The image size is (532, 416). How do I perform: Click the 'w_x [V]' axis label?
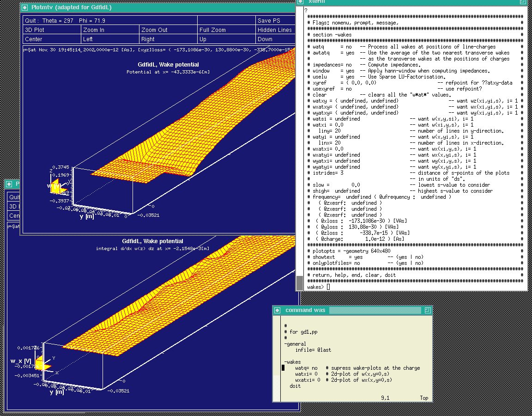pyautogui.click(x=21, y=361)
